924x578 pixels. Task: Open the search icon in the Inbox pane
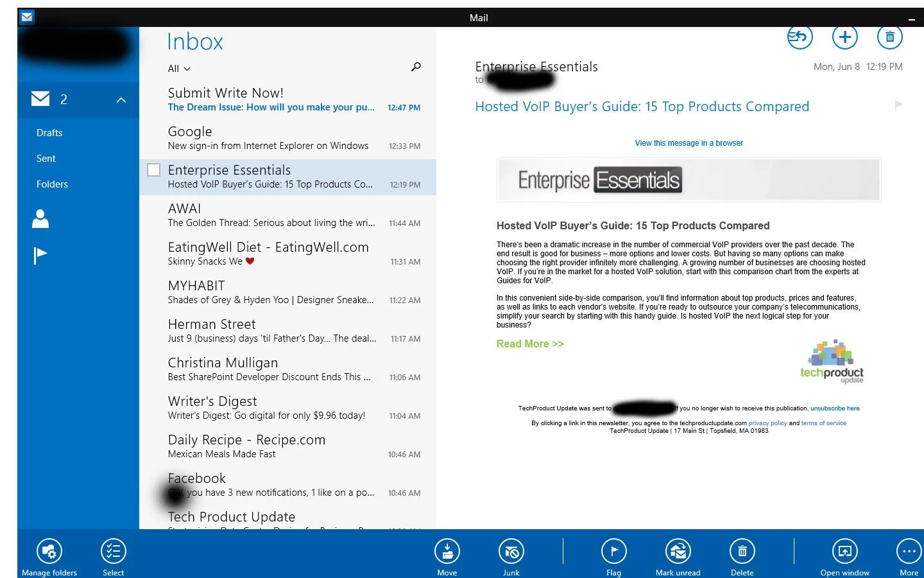[416, 67]
